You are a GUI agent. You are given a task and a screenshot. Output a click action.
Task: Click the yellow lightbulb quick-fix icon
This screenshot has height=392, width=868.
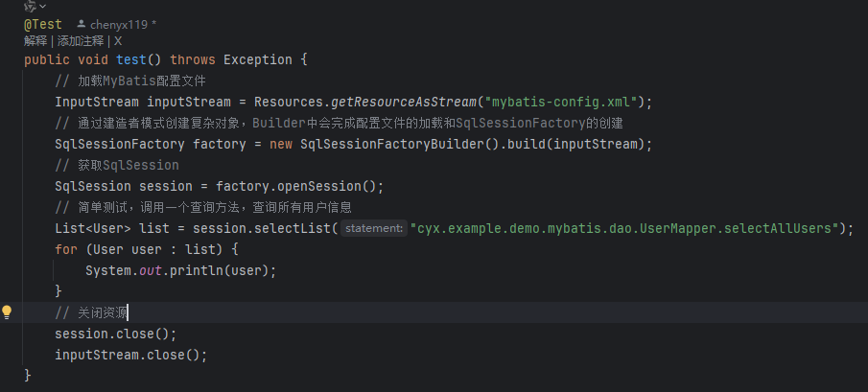click(8, 312)
